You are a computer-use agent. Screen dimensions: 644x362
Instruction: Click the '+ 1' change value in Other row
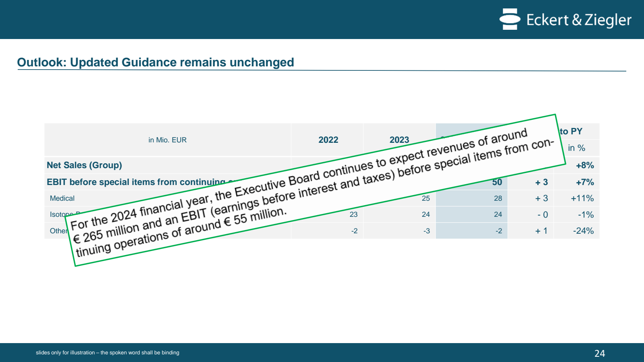(541, 231)
